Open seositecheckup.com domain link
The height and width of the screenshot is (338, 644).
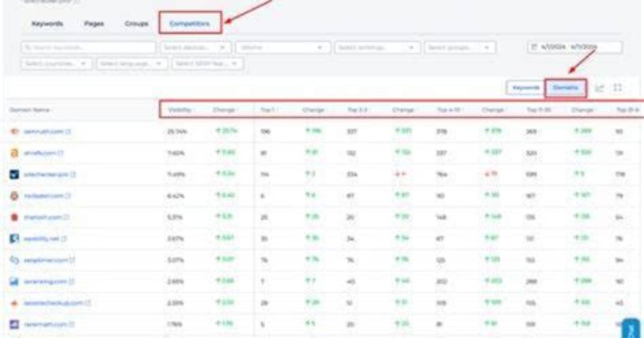coord(53,303)
